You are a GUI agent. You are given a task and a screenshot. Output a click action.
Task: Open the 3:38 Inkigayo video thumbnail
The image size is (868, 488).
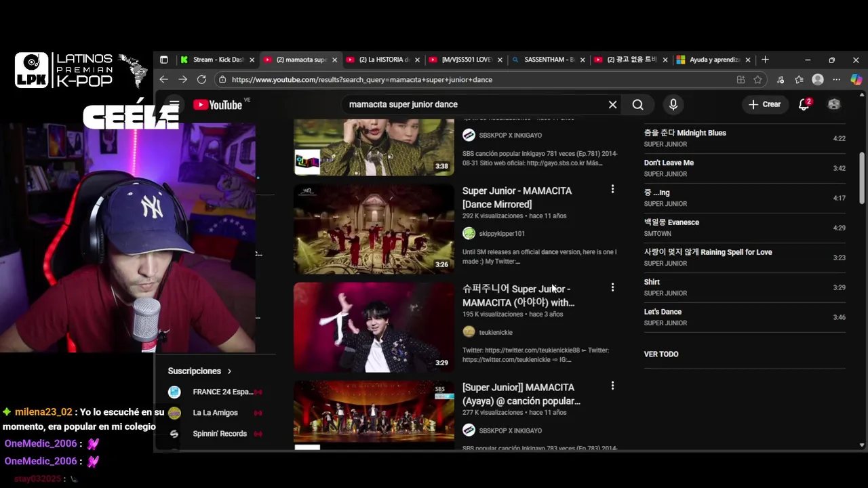[x=374, y=147]
